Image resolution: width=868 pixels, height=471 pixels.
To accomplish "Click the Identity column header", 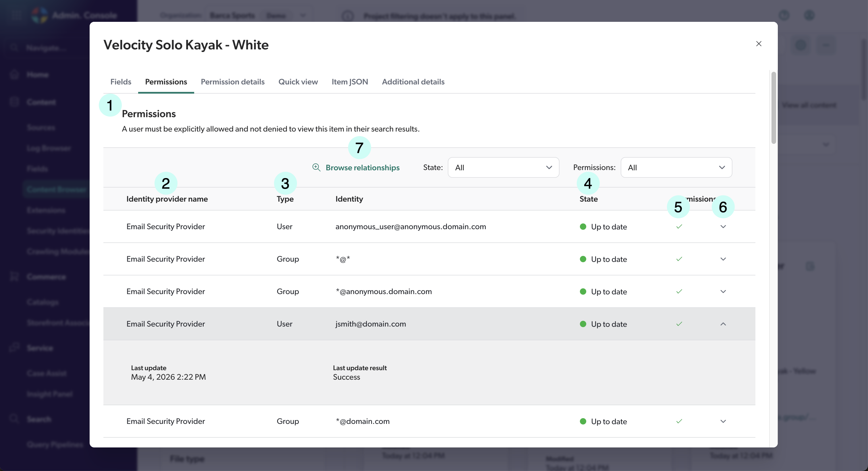I will [349, 199].
